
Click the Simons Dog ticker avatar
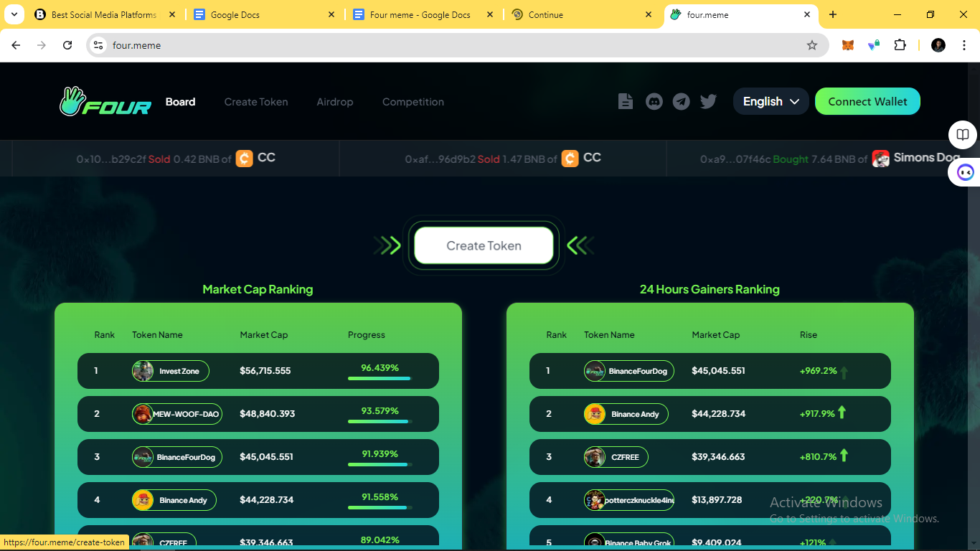pos(881,159)
